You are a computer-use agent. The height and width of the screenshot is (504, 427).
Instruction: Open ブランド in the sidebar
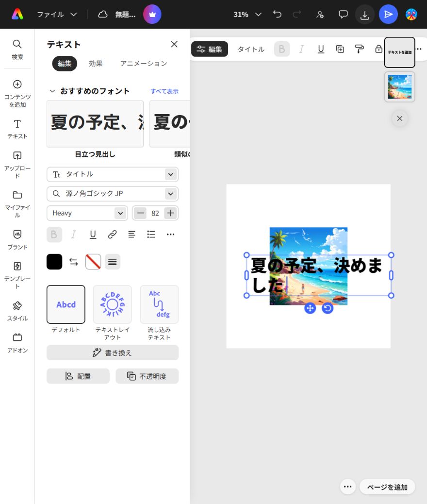click(17, 239)
